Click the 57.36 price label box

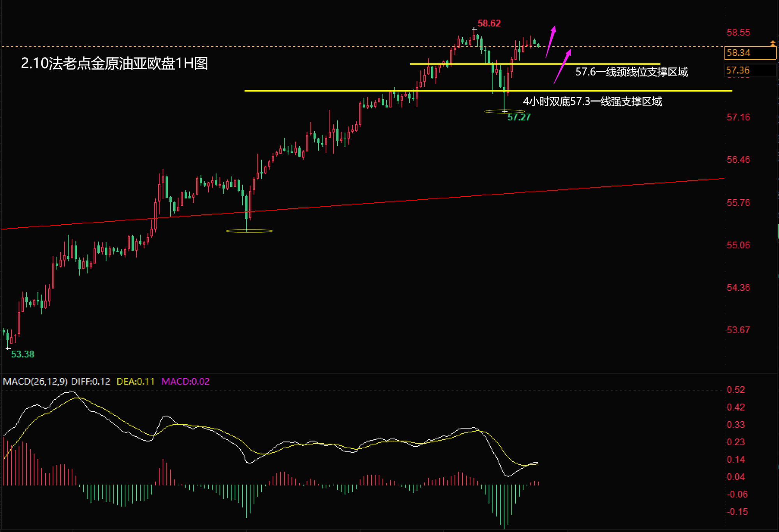click(x=750, y=70)
